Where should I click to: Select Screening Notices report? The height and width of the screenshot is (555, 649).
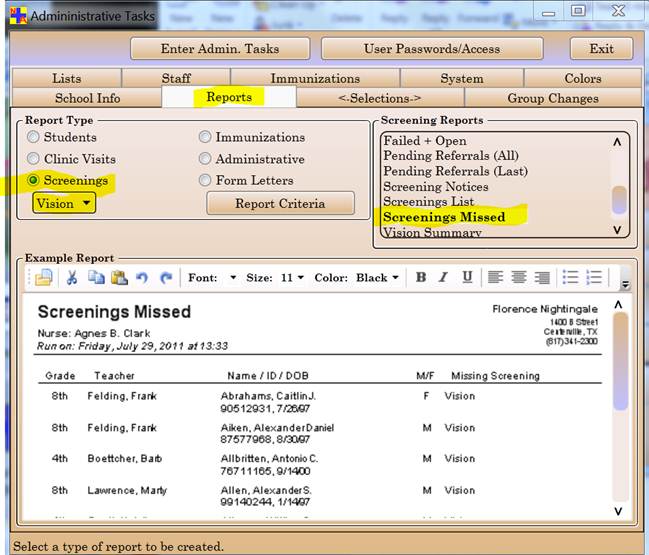[x=435, y=187]
